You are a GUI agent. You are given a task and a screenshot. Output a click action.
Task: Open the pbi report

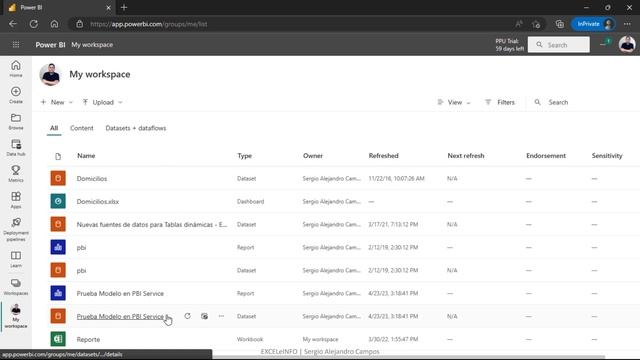[81, 247]
